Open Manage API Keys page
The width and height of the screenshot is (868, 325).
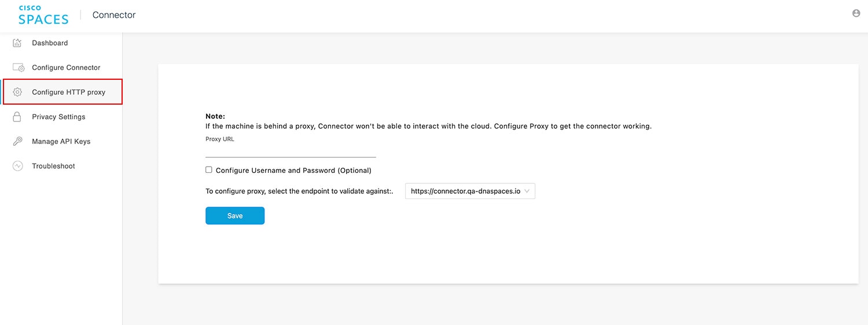coord(61,141)
